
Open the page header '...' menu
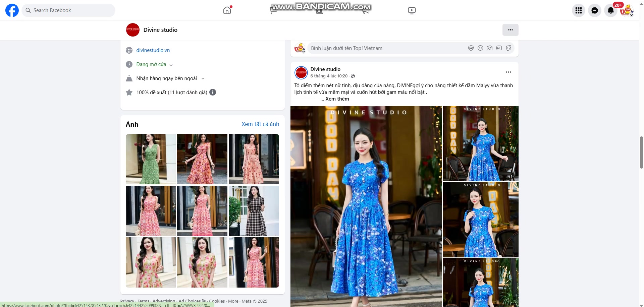[x=510, y=30]
